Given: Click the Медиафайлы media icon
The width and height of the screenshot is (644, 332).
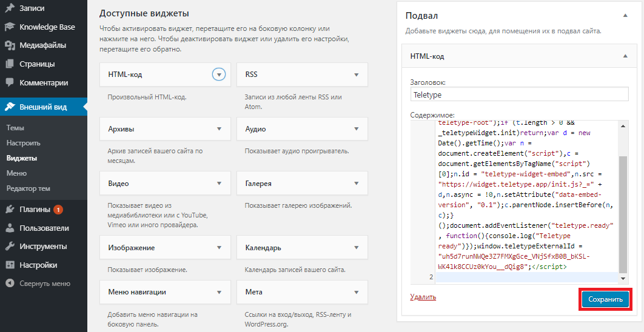Looking at the screenshot, I should tap(10, 45).
